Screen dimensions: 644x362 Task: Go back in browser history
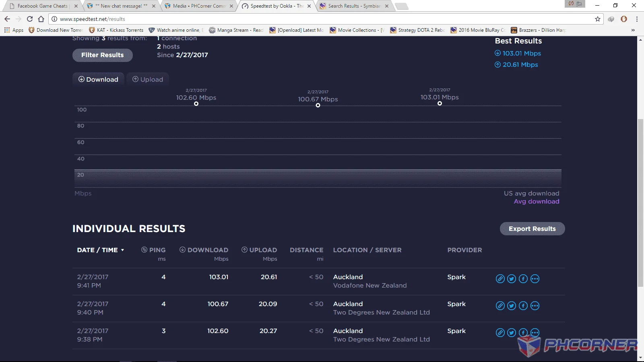(7, 19)
